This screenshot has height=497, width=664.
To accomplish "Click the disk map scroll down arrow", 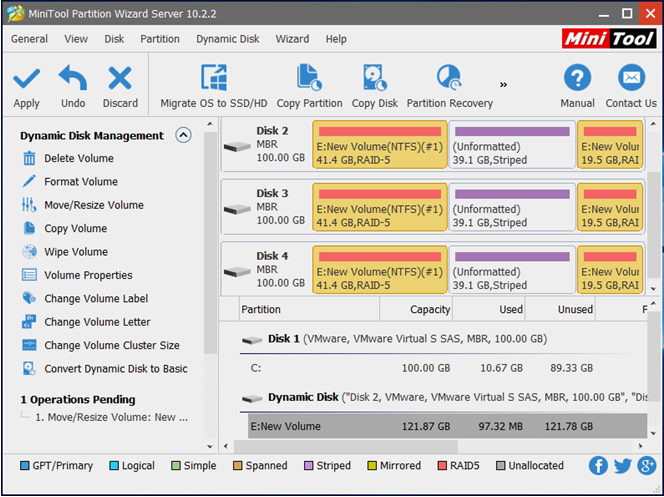I will (653, 289).
